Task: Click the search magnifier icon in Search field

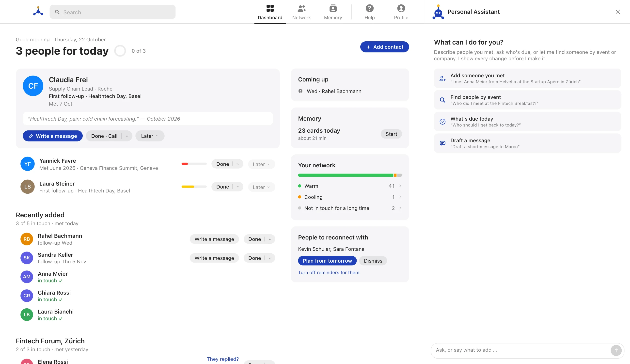Action: 57,12
